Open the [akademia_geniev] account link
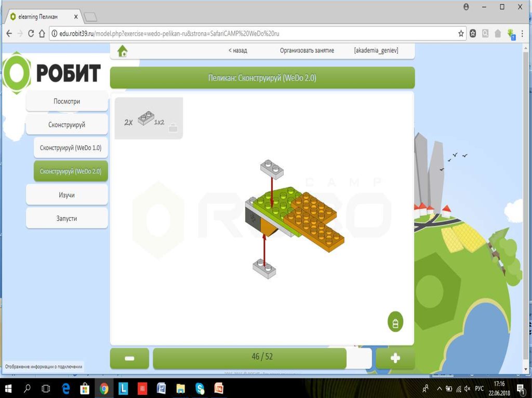 (x=376, y=50)
